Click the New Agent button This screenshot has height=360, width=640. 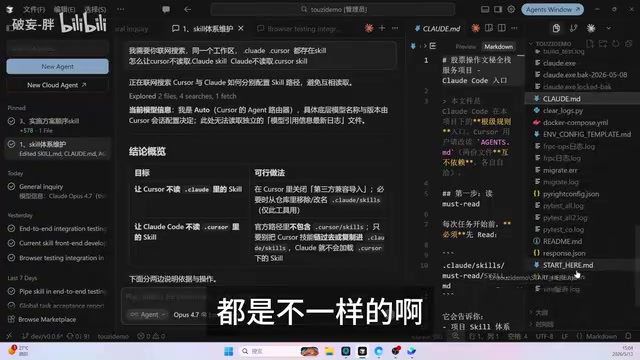tap(58, 67)
